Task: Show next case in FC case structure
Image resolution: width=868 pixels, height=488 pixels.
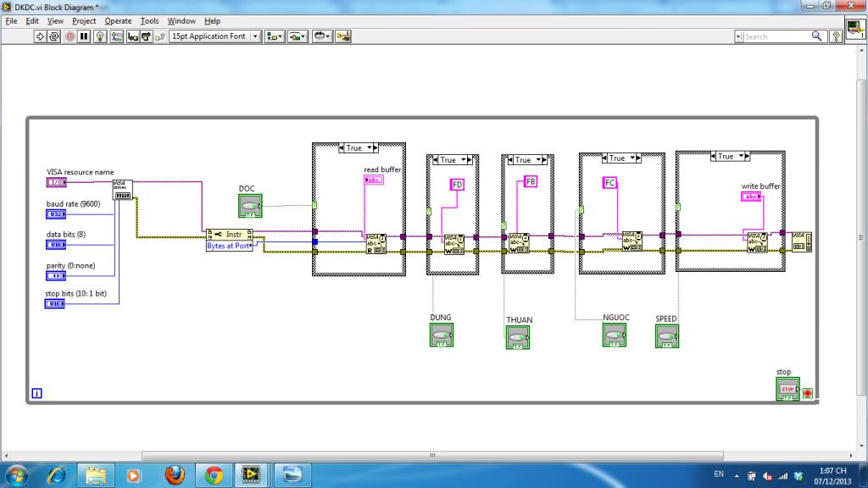Action: (637, 158)
